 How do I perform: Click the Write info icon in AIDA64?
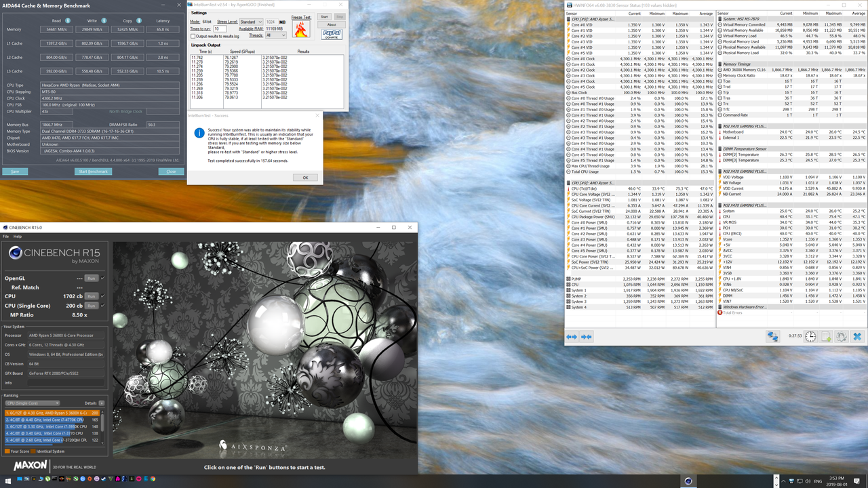coord(104,20)
